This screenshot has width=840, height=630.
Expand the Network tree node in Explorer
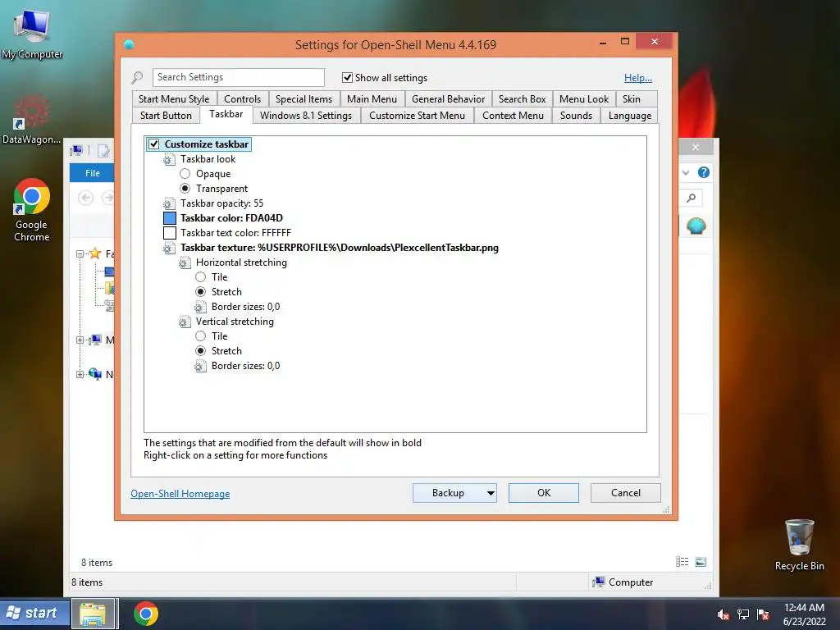click(x=80, y=374)
